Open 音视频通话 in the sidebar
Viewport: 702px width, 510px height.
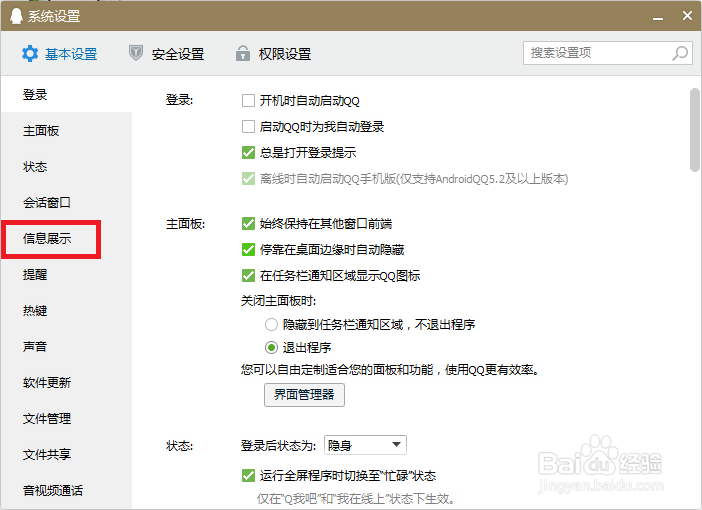(66, 490)
